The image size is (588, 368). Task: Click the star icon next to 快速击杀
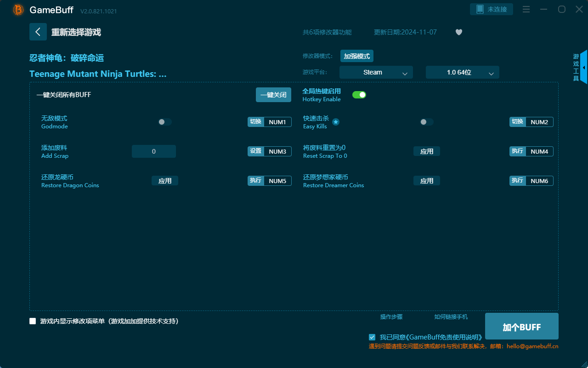tap(336, 122)
